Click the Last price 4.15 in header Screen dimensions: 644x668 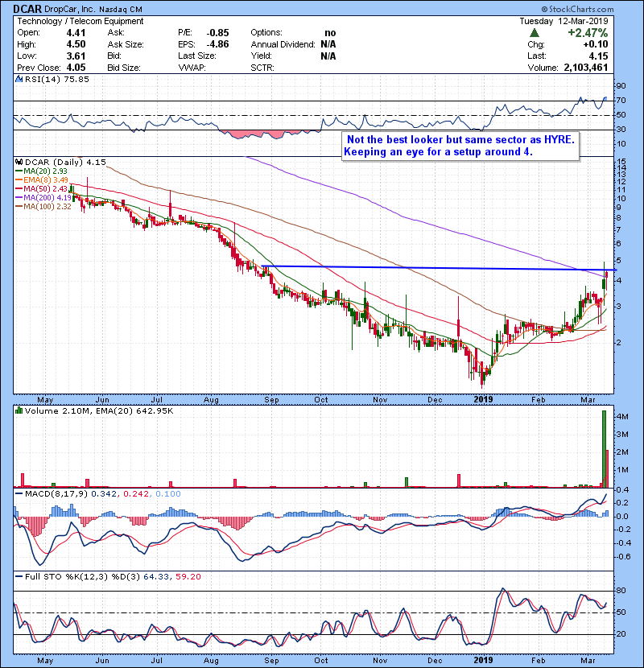pyautogui.click(x=598, y=56)
